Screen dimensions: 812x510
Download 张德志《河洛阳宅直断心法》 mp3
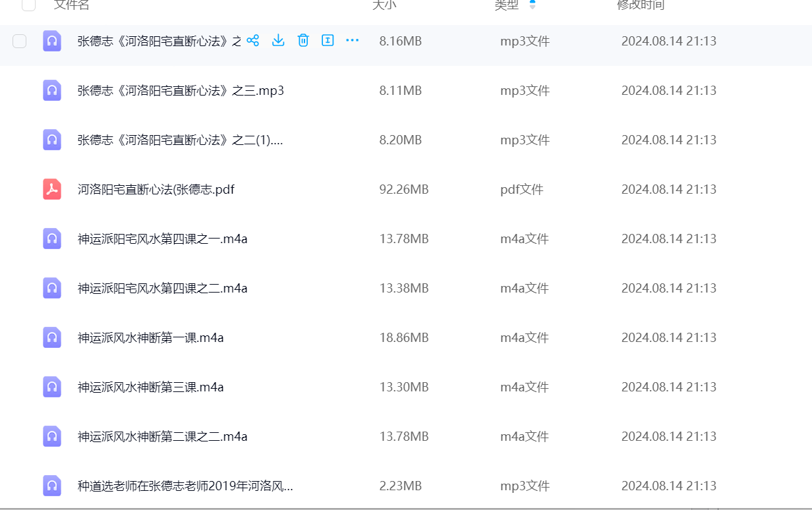(277, 40)
